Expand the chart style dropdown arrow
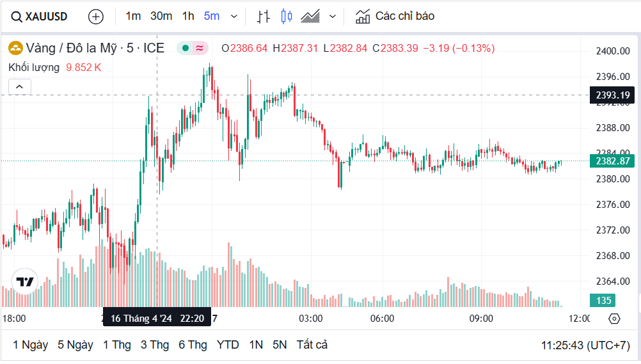The width and height of the screenshot is (641, 364). pyautogui.click(x=332, y=17)
